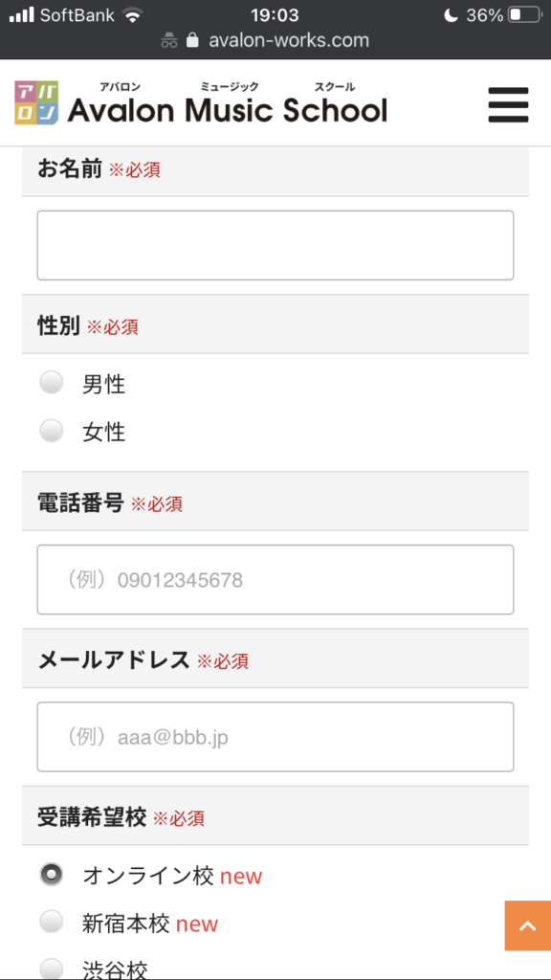The width and height of the screenshot is (551, 980).
Task: Tap the orange scroll-to-top arrow
Action: pos(528,925)
